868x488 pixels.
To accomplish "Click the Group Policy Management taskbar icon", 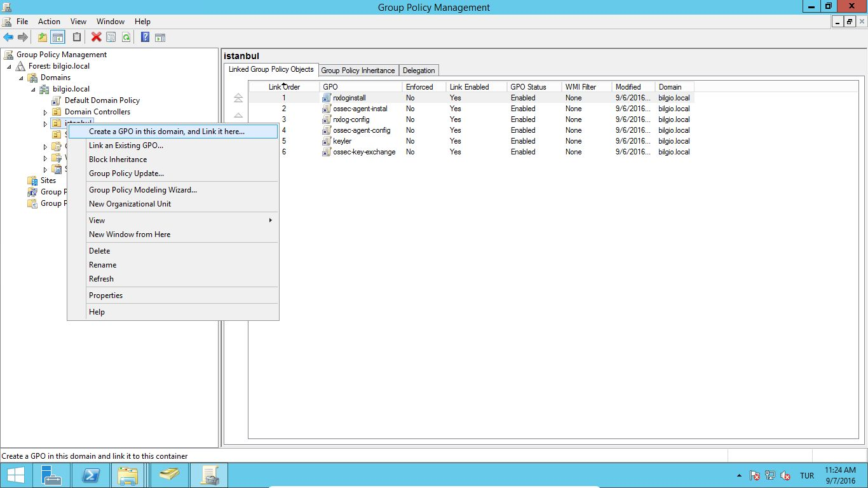I will coord(210,475).
